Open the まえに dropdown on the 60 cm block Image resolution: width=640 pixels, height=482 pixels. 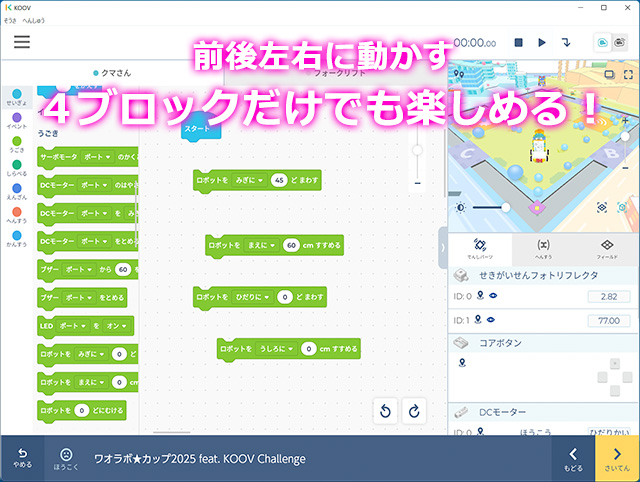[x=261, y=245]
